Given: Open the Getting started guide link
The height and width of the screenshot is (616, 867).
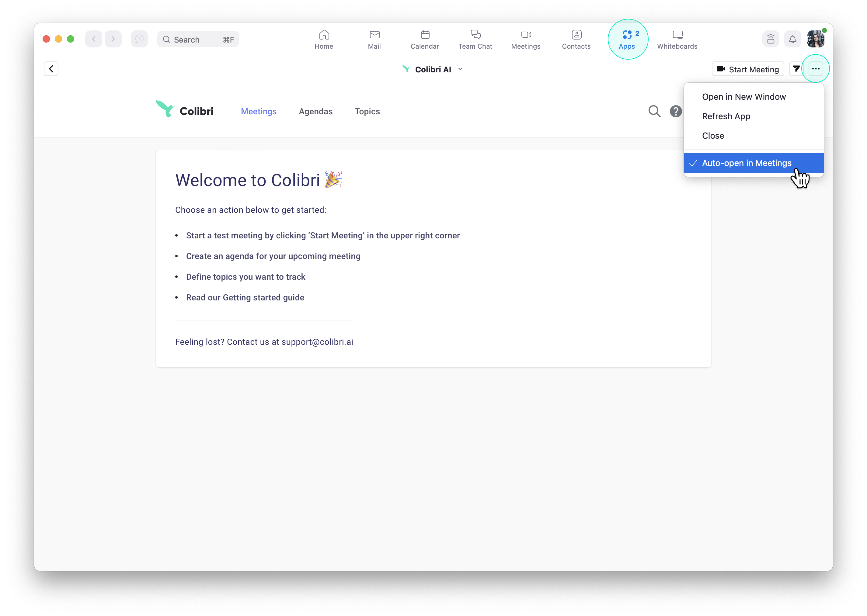Looking at the screenshot, I should 263,297.
